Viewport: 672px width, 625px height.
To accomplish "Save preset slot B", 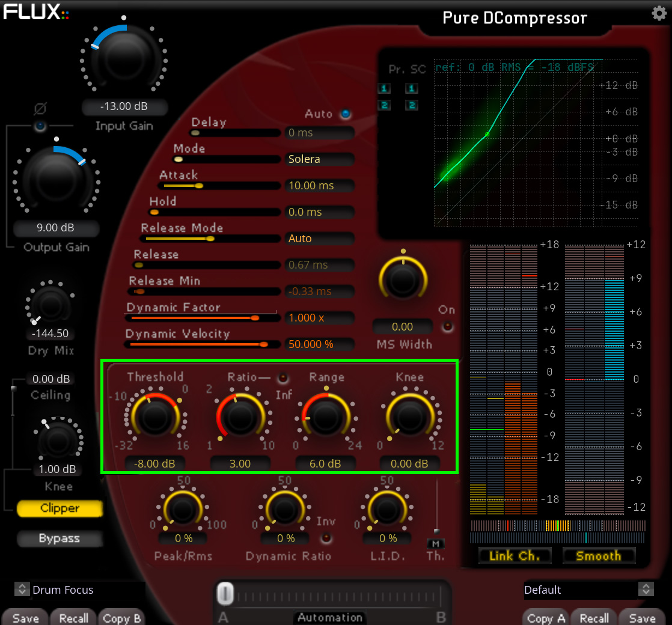I will [642, 618].
